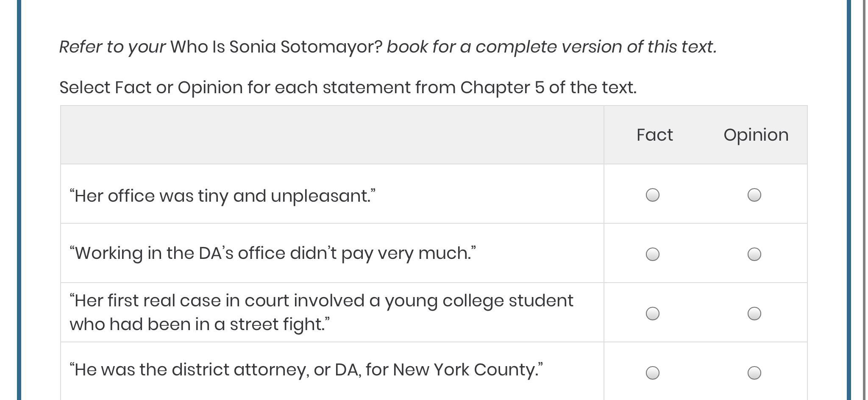
Task: Choose Opinion for the first real case statement
Action: (754, 314)
